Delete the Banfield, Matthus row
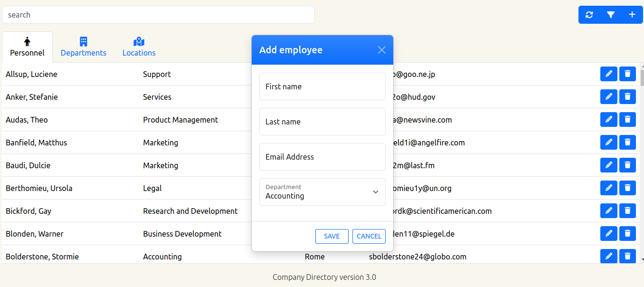644x287 pixels. click(627, 143)
